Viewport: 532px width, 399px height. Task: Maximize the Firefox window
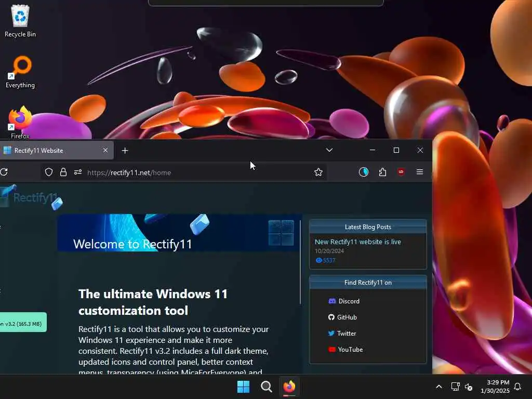(x=396, y=150)
